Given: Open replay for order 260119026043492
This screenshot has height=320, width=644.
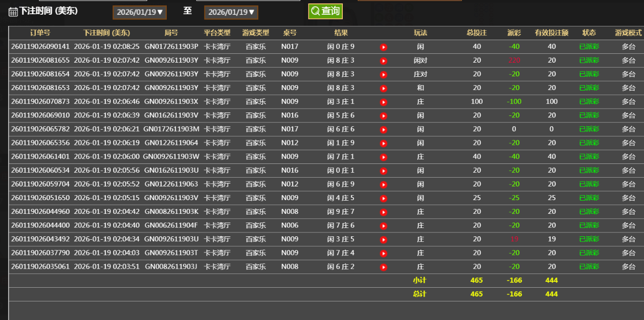Looking at the screenshot, I should coord(383,240).
